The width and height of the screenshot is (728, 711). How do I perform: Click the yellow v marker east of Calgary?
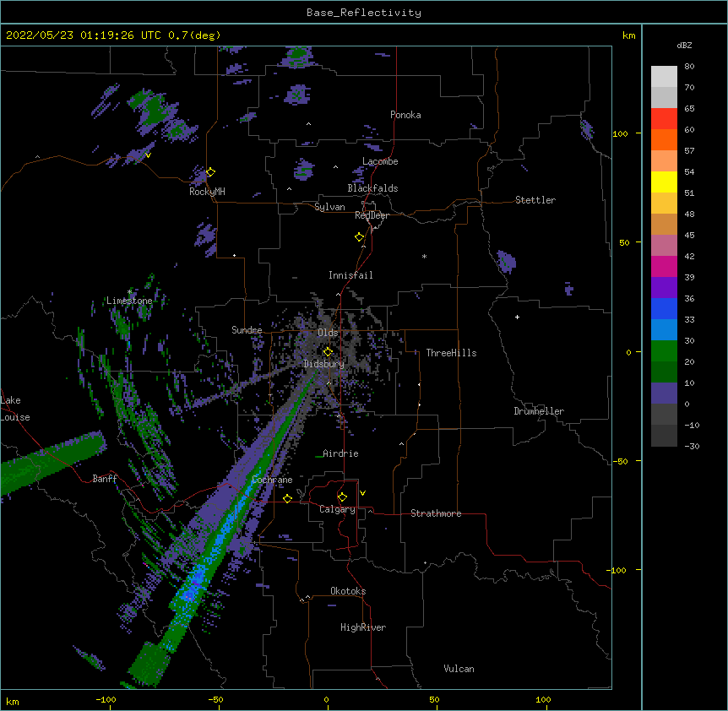(x=362, y=493)
